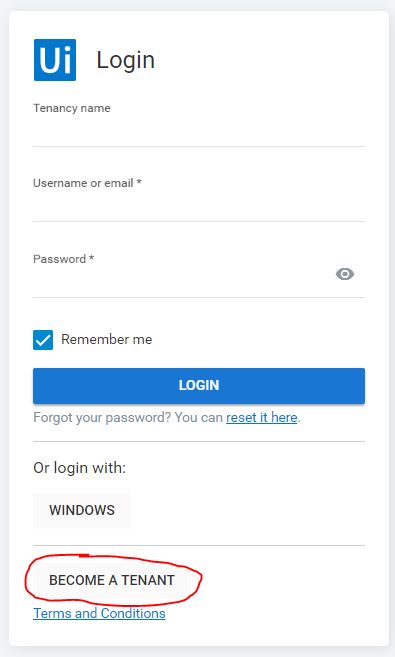Click the asterisk beside Username or email
The height and width of the screenshot is (657, 395).
pyautogui.click(x=139, y=182)
